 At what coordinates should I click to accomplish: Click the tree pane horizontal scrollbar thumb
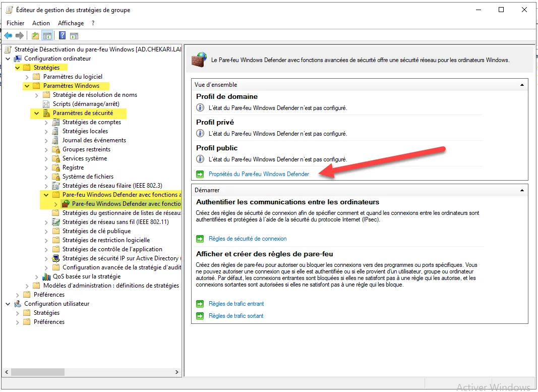38,372
